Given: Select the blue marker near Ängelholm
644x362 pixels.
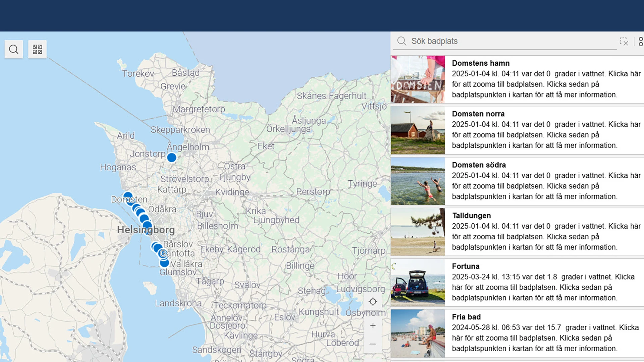Looking at the screenshot, I should [171, 158].
